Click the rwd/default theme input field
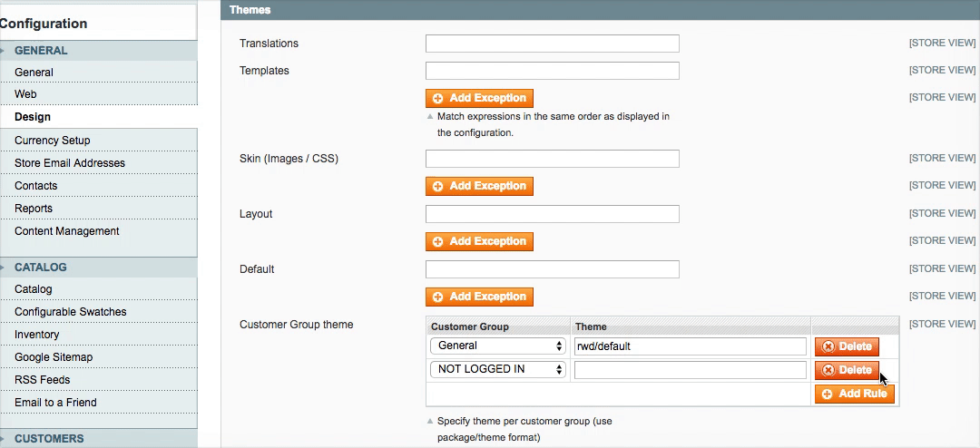Viewport: 980px width, 448px height. (691, 346)
